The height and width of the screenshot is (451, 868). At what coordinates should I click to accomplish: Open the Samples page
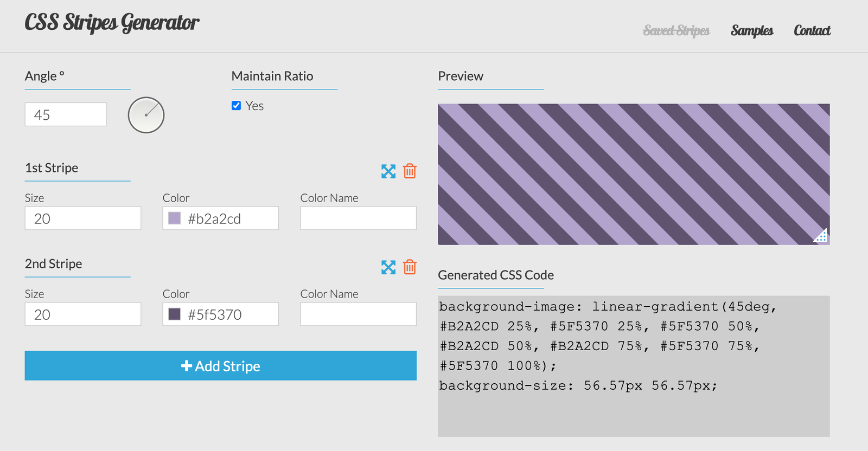click(x=752, y=30)
